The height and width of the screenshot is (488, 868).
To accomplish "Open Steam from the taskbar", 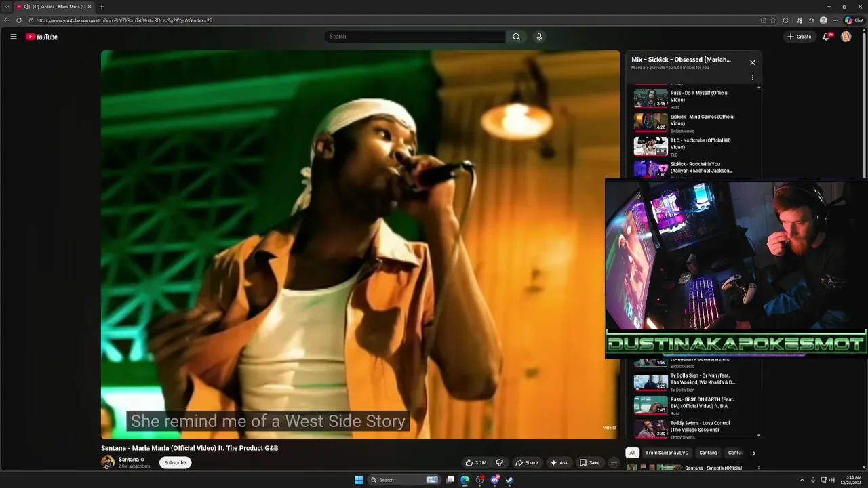I will click(x=509, y=480).
